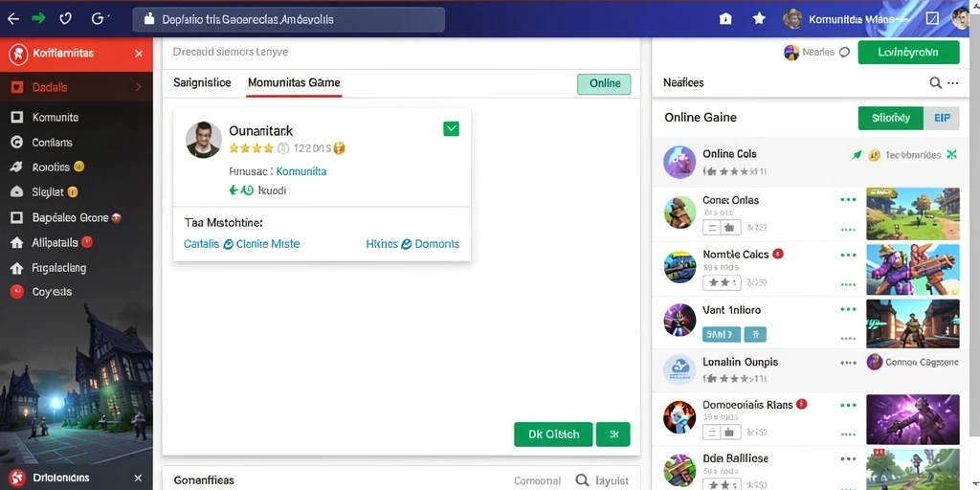Click the star rating on Ounamitark card
Screen dimensions: 980x490
click(252, 148)
